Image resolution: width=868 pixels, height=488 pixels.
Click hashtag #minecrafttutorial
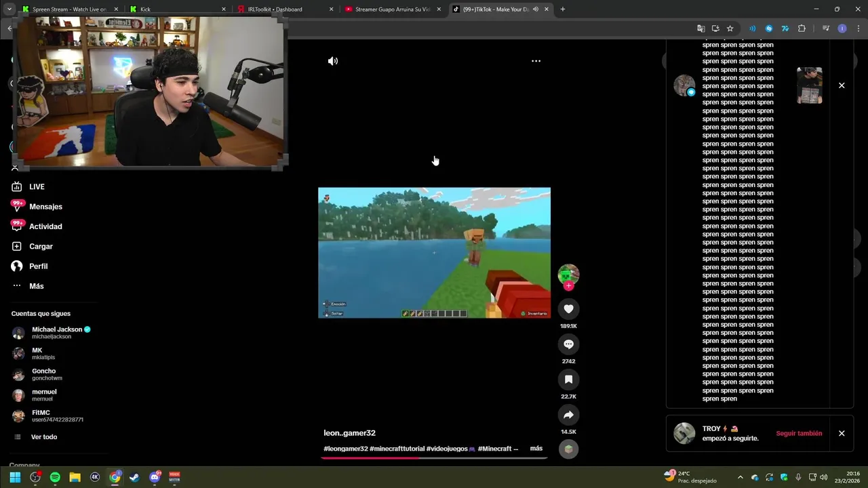pos(397,449)
